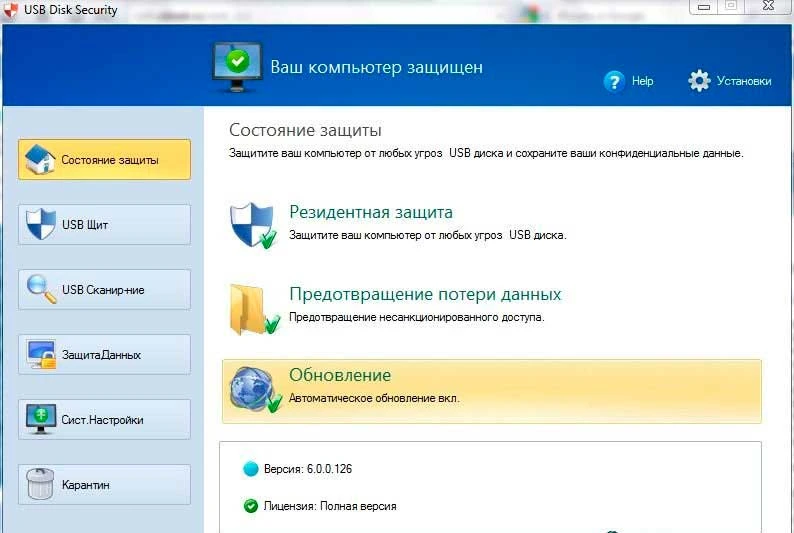Click the Обновление heading
The width and height of the screenshot is (794, 533).
point(340,375)
